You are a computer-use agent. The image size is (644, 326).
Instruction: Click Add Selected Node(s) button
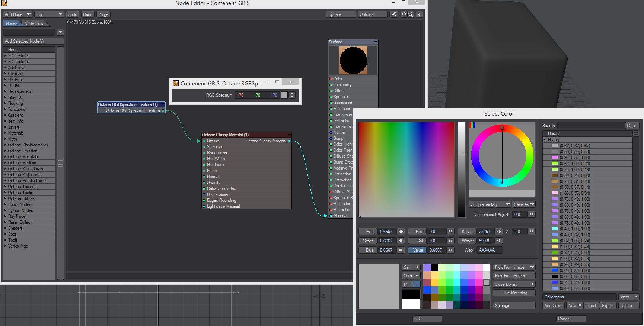34,41
